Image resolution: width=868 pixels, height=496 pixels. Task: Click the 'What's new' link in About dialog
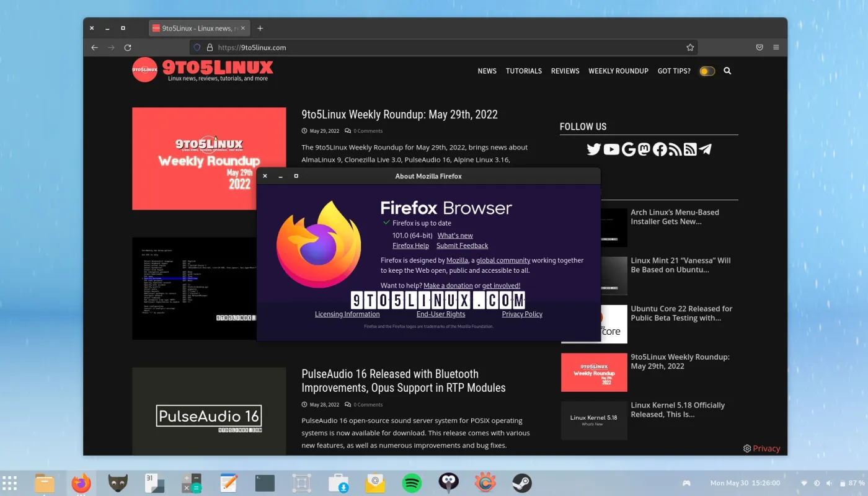coord(455,236)
